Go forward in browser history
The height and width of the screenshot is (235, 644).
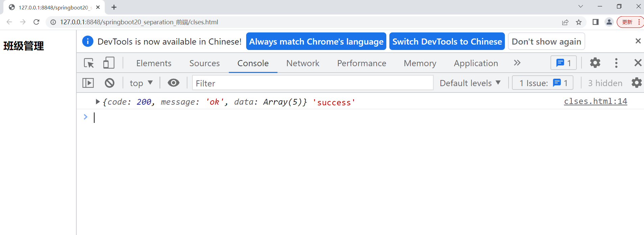pyautogui.click(x=23, y=22)
